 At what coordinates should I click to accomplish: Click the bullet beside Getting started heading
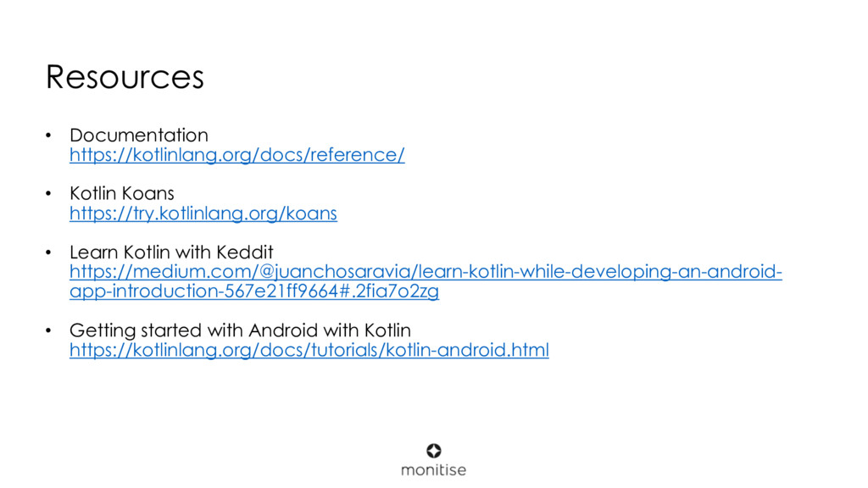(x=48, y=330)
